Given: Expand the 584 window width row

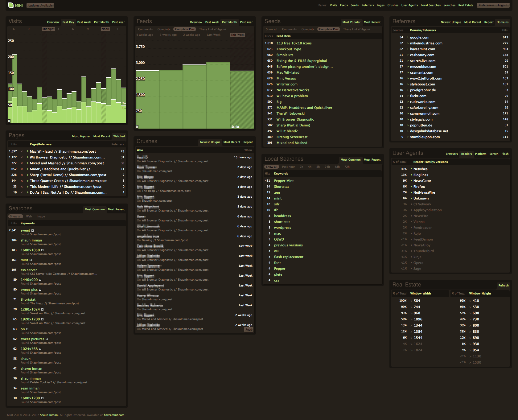Looking at the screenshot, I should 411,301.
